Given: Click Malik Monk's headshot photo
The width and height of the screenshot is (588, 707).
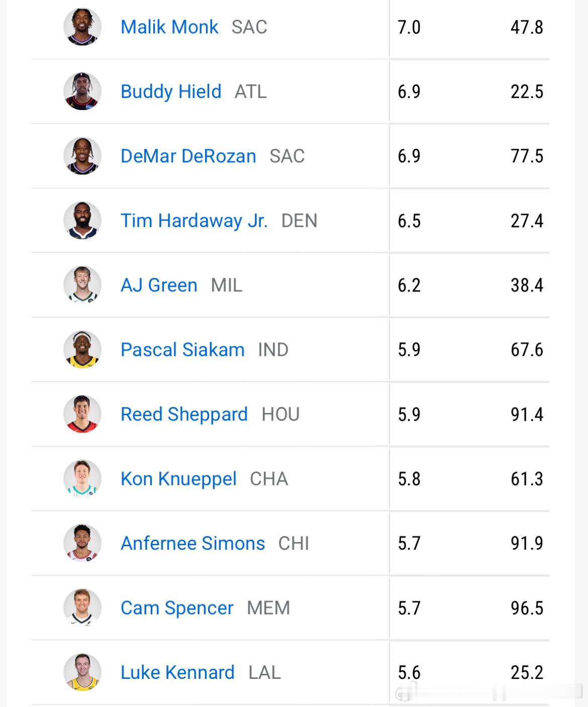Looking at the screenshot, I should click(82, 27).
